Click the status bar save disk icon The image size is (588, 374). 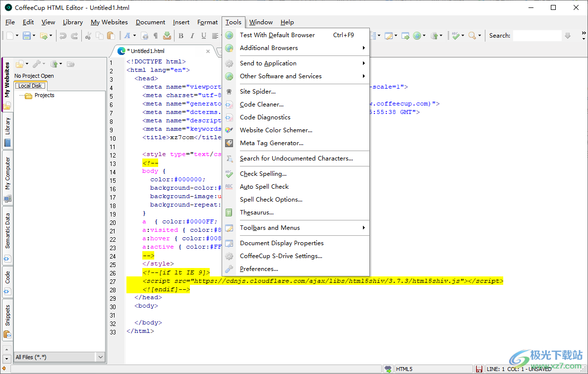[479, 369]
